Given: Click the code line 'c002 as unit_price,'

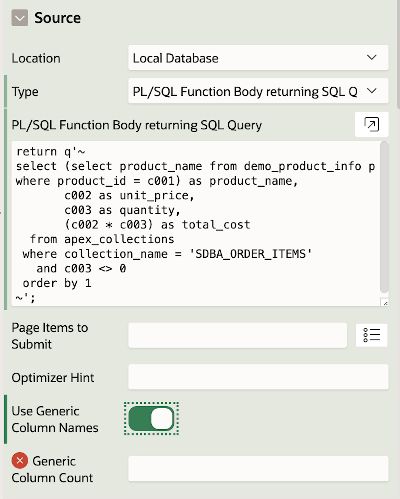Looking at the screenshot, I should [129, 195].
